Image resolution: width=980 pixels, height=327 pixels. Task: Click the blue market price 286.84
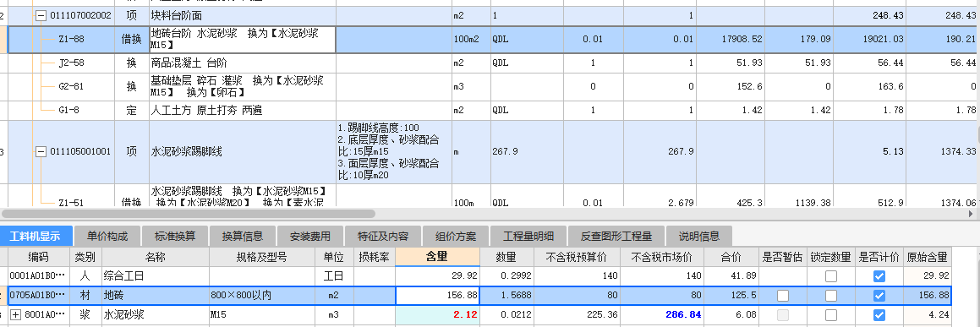coord(661,315)
